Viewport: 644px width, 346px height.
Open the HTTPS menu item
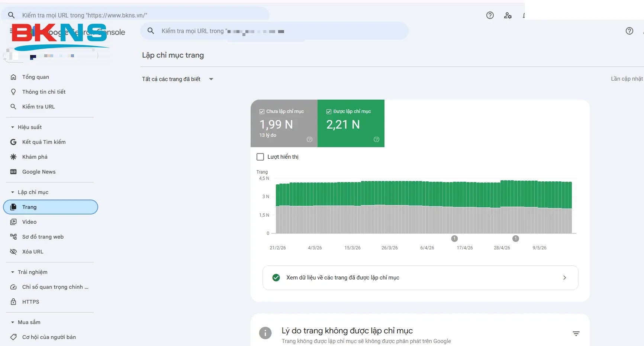point(51,302)
